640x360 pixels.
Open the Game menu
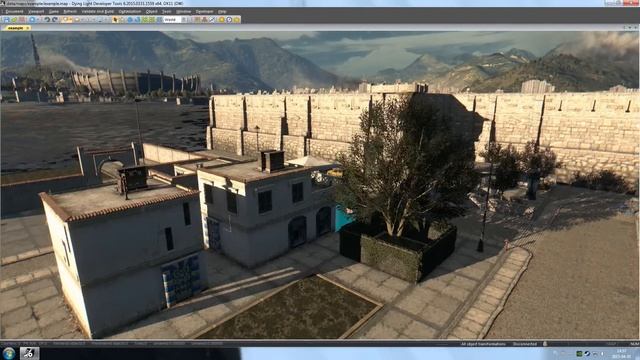(53, 11)
